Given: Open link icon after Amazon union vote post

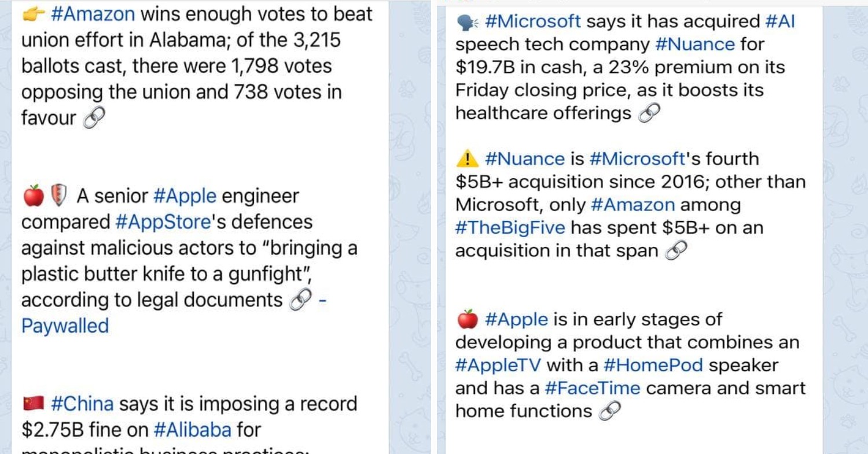Looking at the screenshot, I should (x=94, y=119).
